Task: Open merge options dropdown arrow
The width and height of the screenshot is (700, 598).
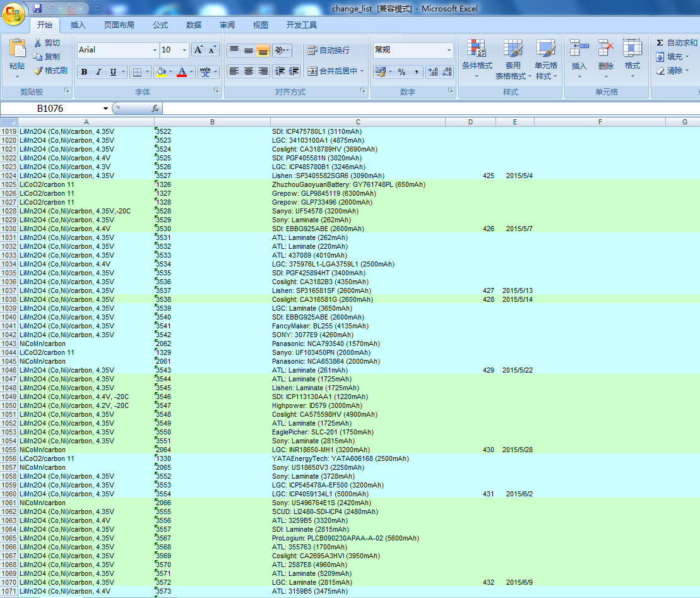Action: tap(362, 71)
